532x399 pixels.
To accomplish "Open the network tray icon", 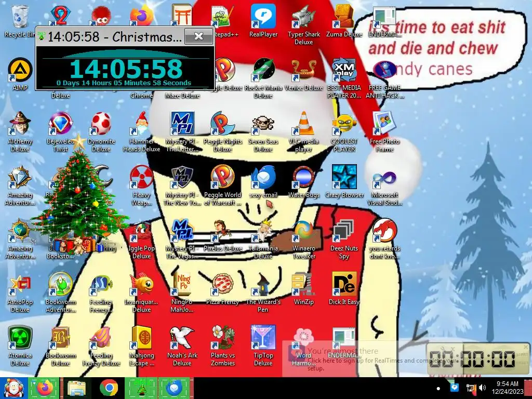I will 471,388.
